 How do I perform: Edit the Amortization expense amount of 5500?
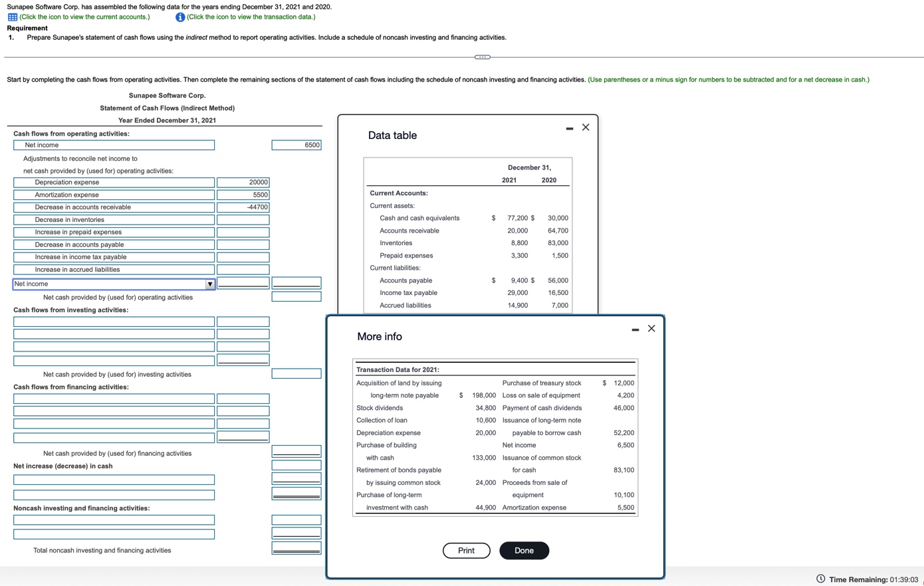pyautogui.click(x=243, y=195)
